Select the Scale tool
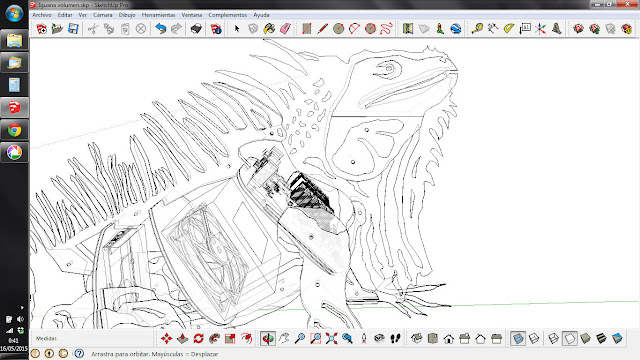The image size is (640, 360). [x=230, y=338]
